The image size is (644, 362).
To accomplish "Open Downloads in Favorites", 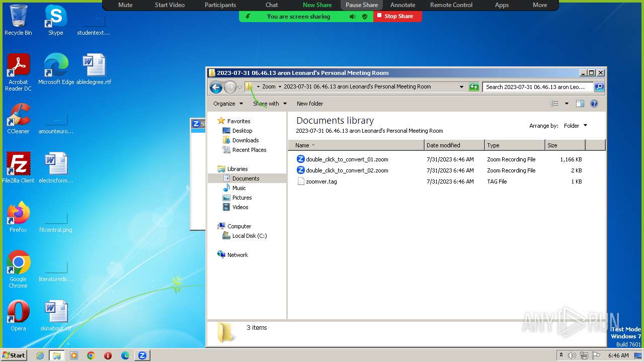I will pos(245,140).
